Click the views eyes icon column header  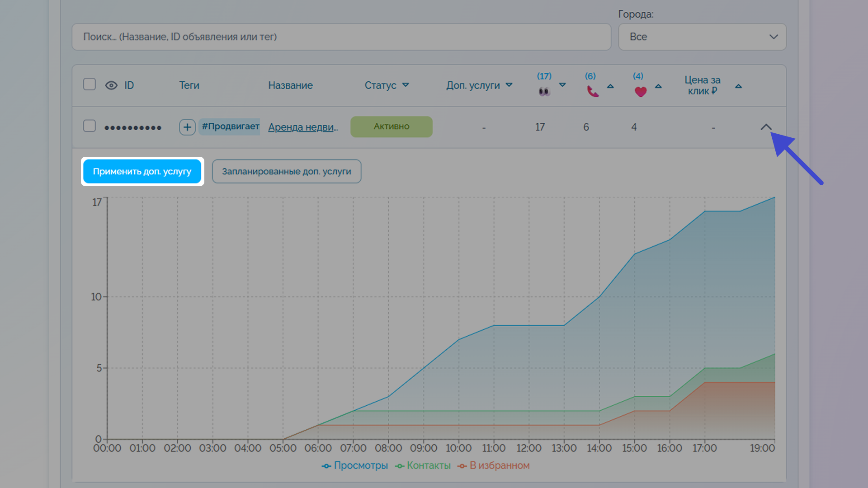(x=544, y=92)
